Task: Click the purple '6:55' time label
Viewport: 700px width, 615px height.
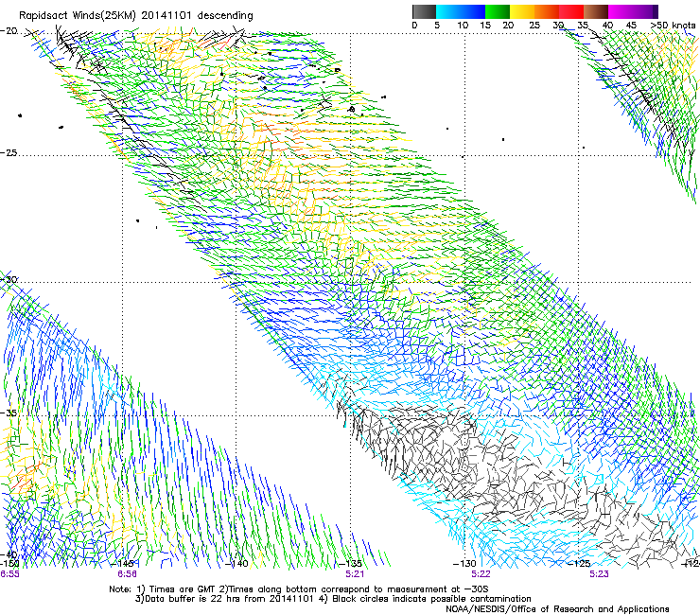Action: click(x=9, y=574)
